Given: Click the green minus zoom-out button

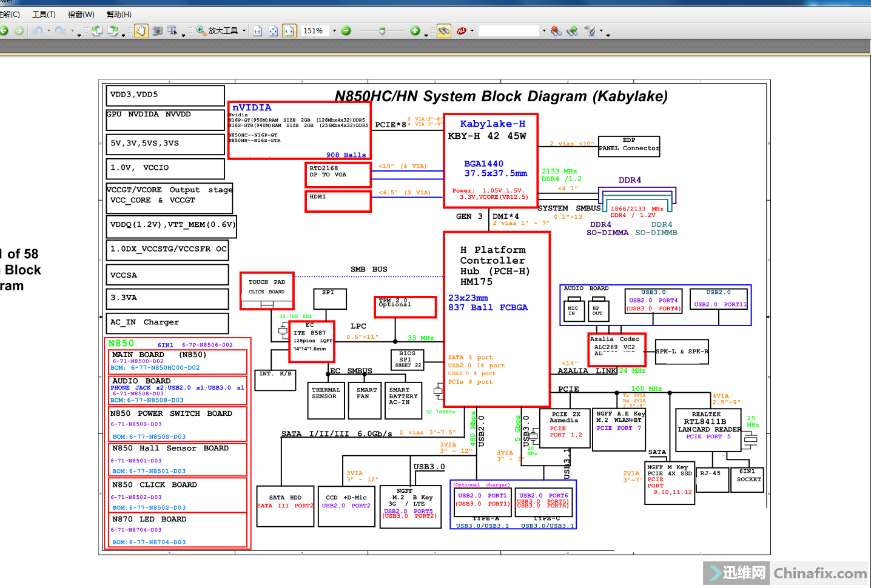Looking at the screenshot, I should [x=346, y=30].
